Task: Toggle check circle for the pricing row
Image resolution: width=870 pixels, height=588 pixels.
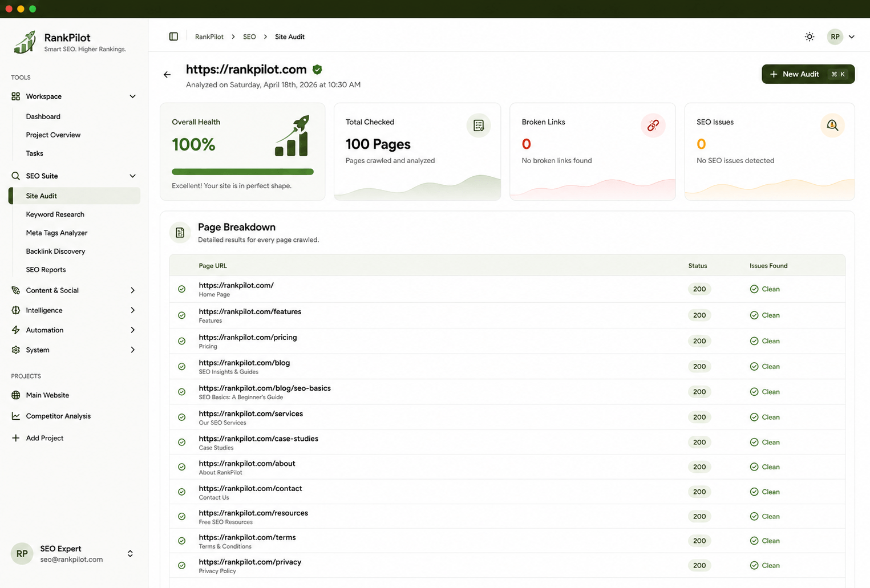Action: 181,341
